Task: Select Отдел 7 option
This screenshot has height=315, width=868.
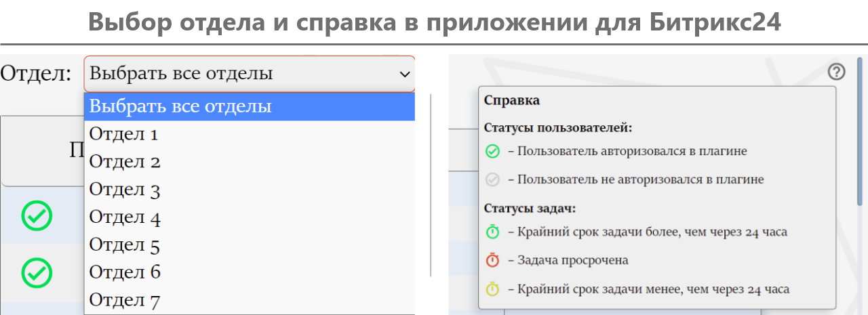Action: pos(250,300)
